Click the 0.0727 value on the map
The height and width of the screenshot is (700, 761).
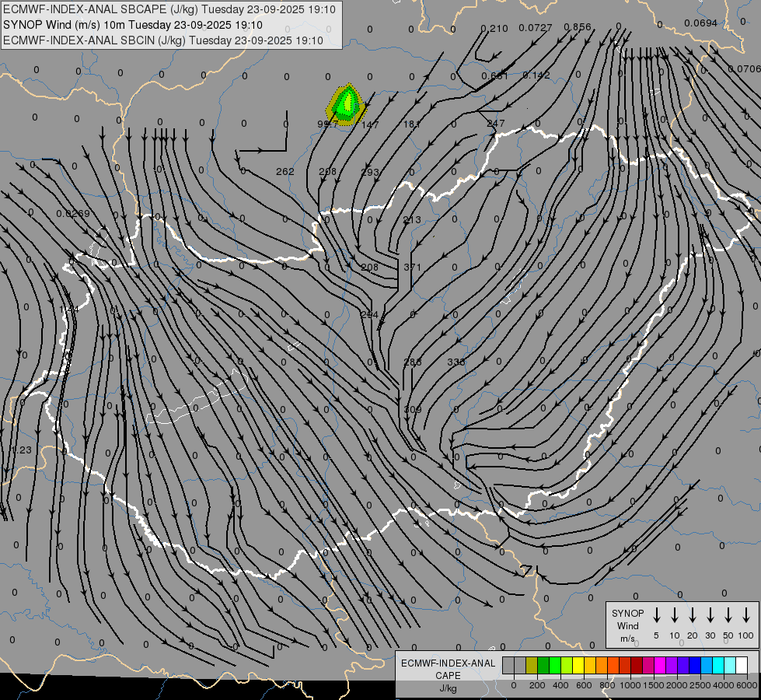[536, 28]
